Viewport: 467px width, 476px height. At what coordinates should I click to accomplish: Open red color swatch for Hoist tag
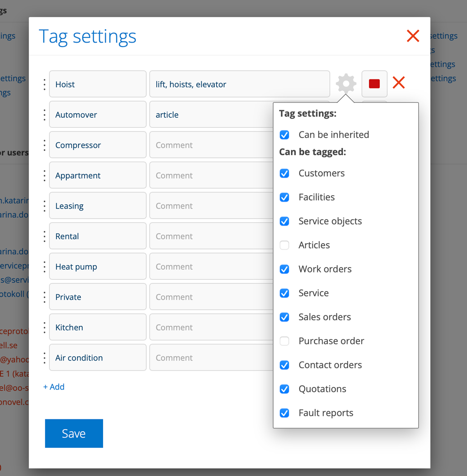tap(374, 84)
